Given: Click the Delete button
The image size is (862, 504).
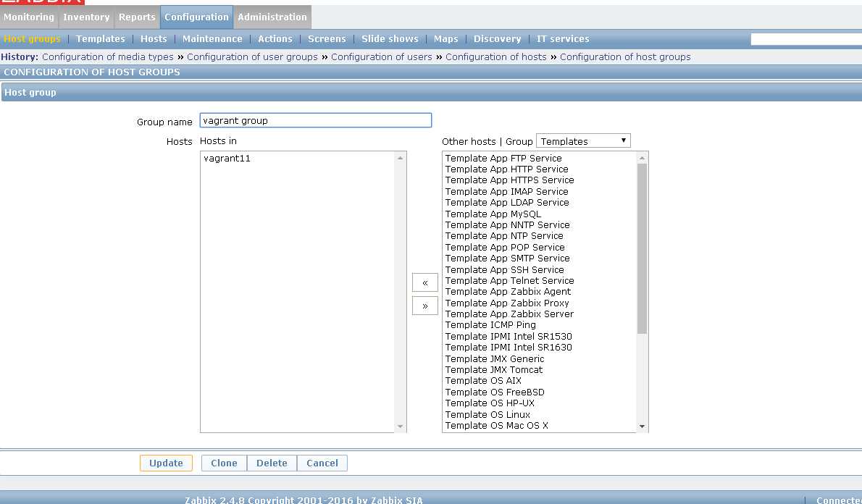Looking at the screenshot, I should point(272,463).
